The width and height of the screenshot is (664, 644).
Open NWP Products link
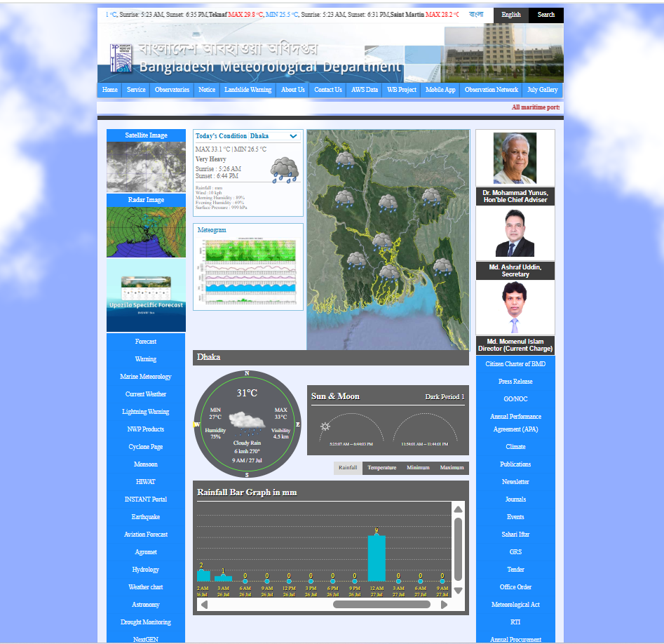[146, 429]
